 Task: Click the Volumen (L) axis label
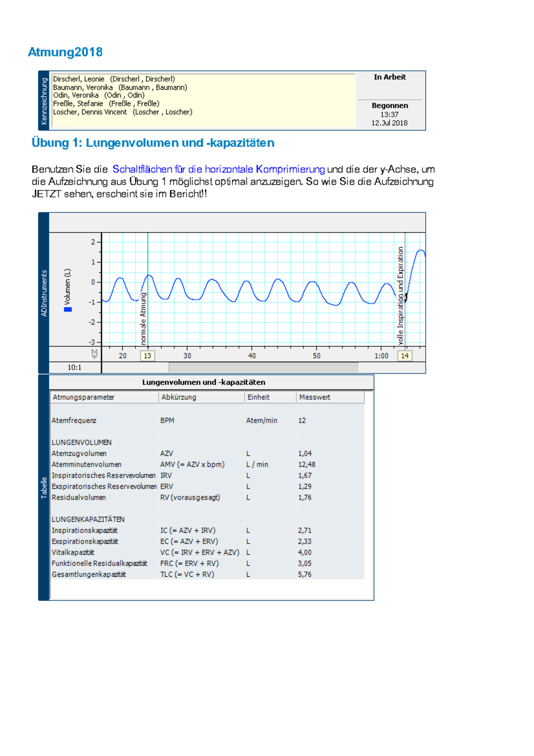pos(68,286)
